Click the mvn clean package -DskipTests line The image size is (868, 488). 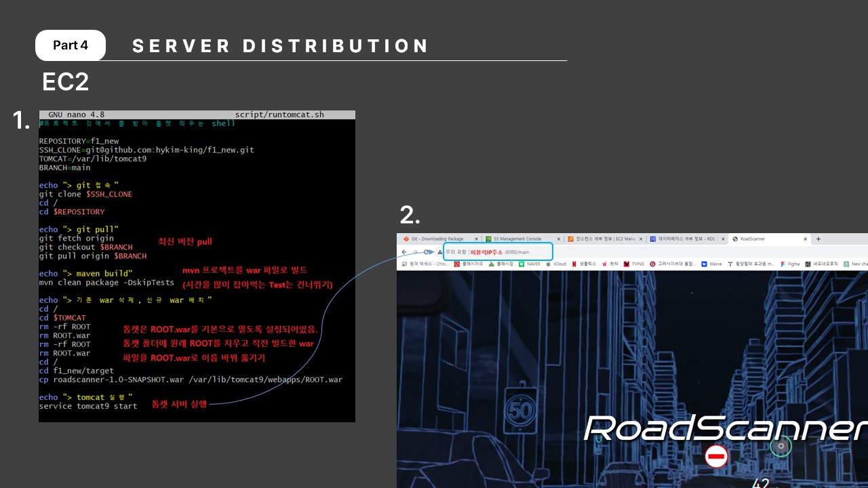pos(106,282)
